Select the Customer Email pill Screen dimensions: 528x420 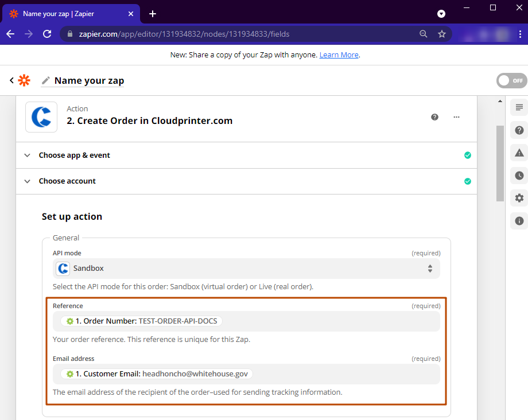157,374
